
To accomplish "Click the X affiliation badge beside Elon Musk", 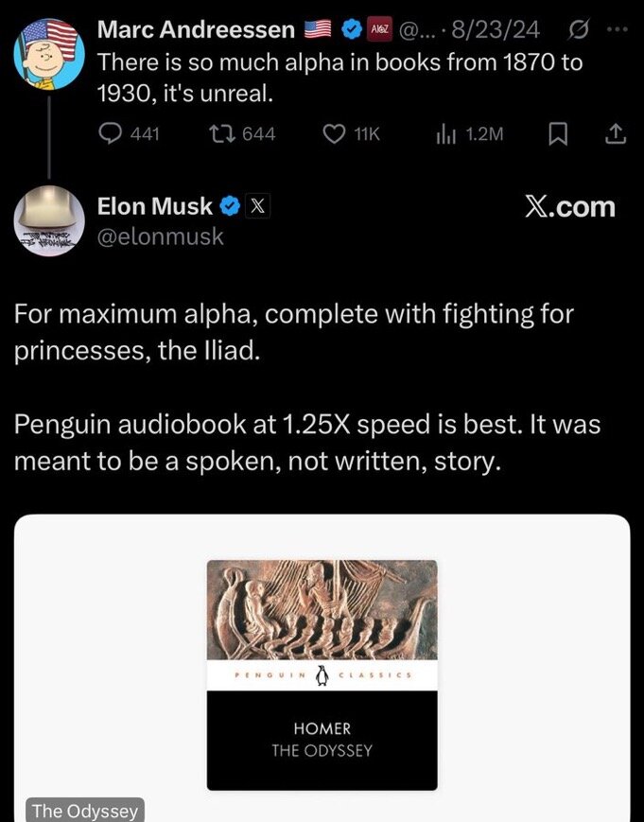I will point(256,205).
